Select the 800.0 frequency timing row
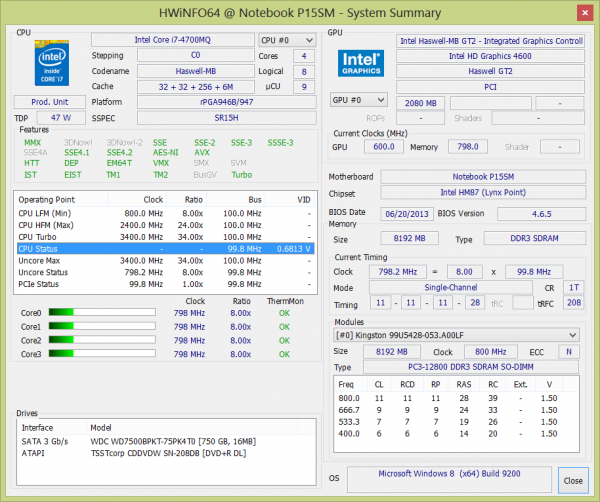This screenshot has width=600, height=502. point(456,398)
